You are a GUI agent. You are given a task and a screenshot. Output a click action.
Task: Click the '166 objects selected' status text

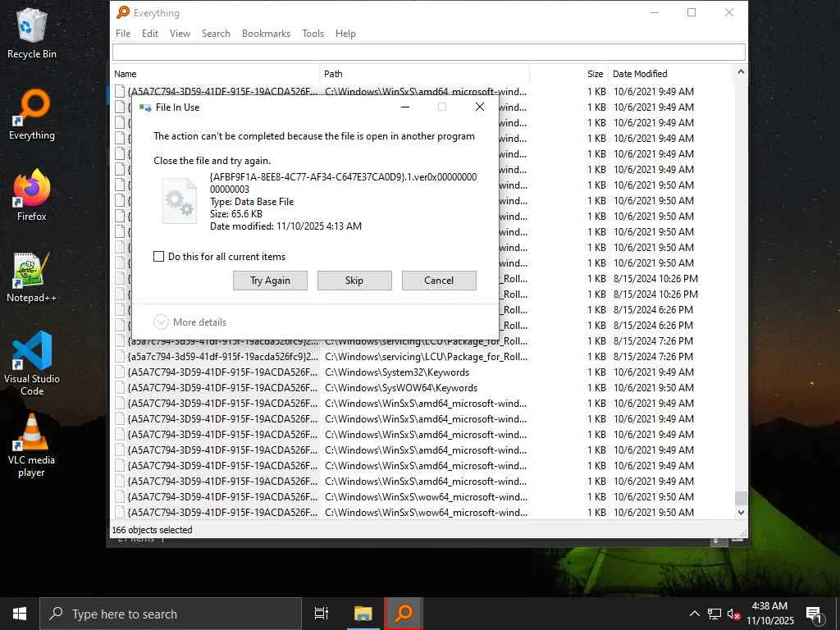point(152,530)
